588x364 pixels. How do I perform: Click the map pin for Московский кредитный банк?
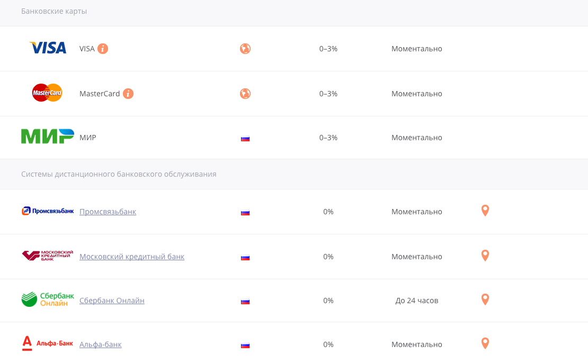(x=485, y=256)
